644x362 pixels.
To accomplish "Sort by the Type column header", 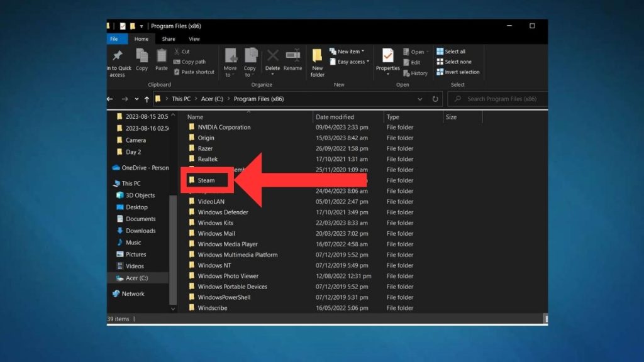I will [x=392, y=117].
